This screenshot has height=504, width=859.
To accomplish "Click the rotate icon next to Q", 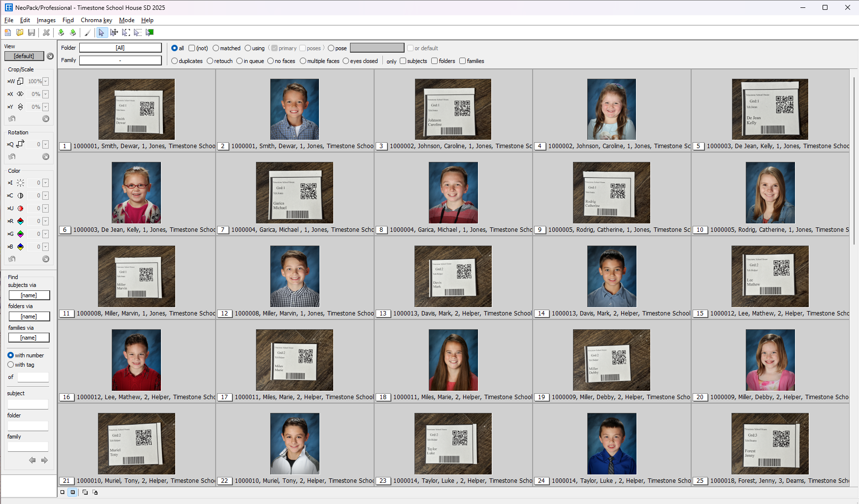I will click(x=20, y=144).
